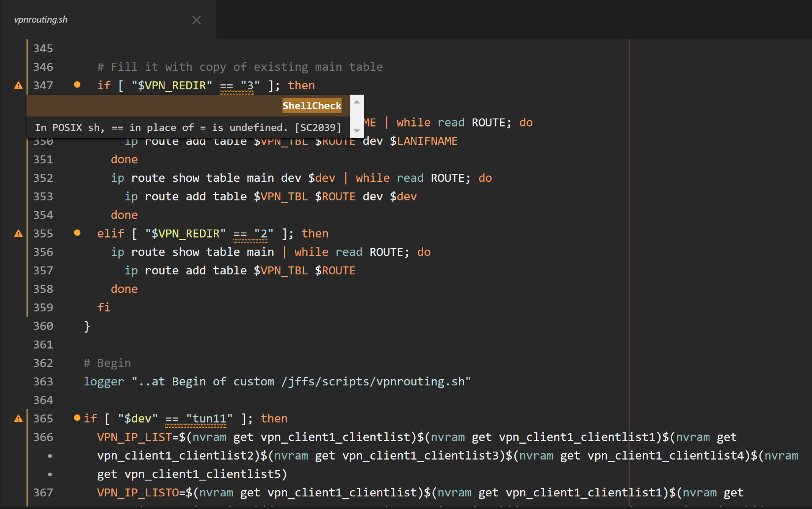The width and height of the screenshot is (812, 509).
Task: Switch to the vpnrouting.sh tab
Action: click(41, 20)
